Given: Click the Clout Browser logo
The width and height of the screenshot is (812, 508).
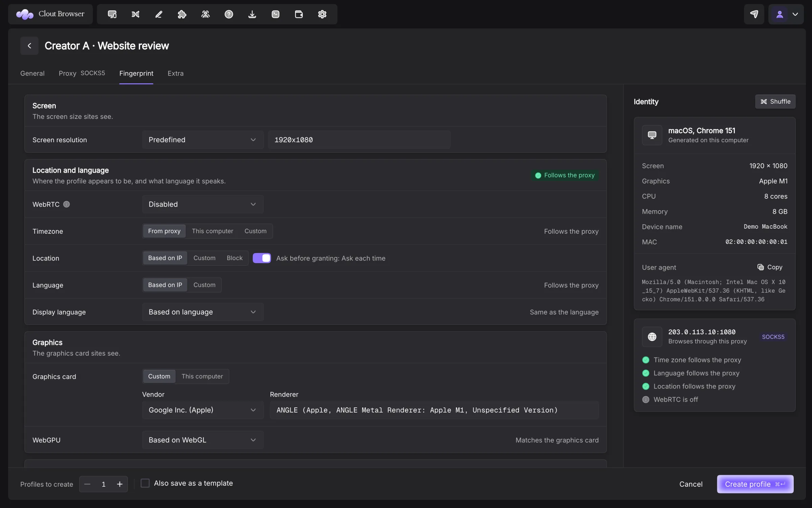Looking at the screenshot, I should pyautogui.click(x=50, y=14).
